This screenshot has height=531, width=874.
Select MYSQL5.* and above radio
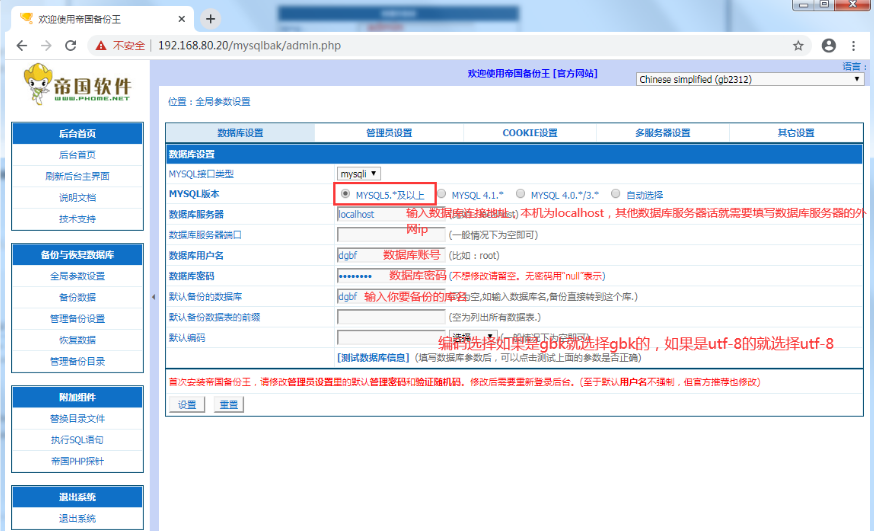346,194
